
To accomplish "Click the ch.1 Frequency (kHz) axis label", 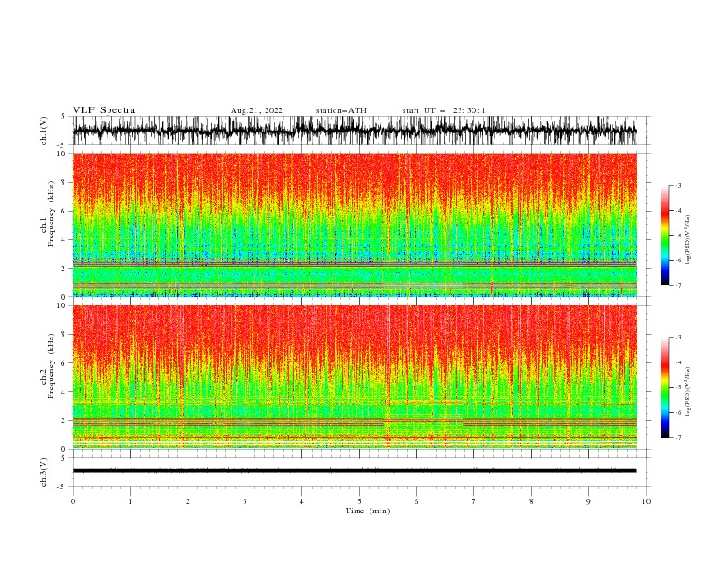I will (48, 213).
